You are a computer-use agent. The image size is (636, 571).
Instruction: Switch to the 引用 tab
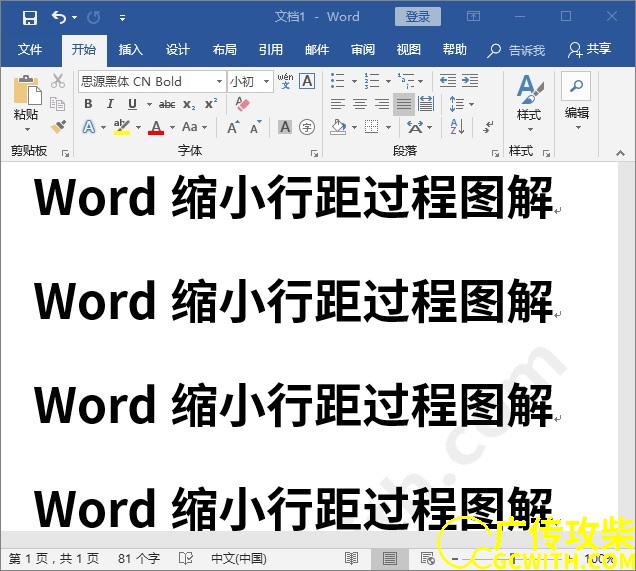coord(271,49)
